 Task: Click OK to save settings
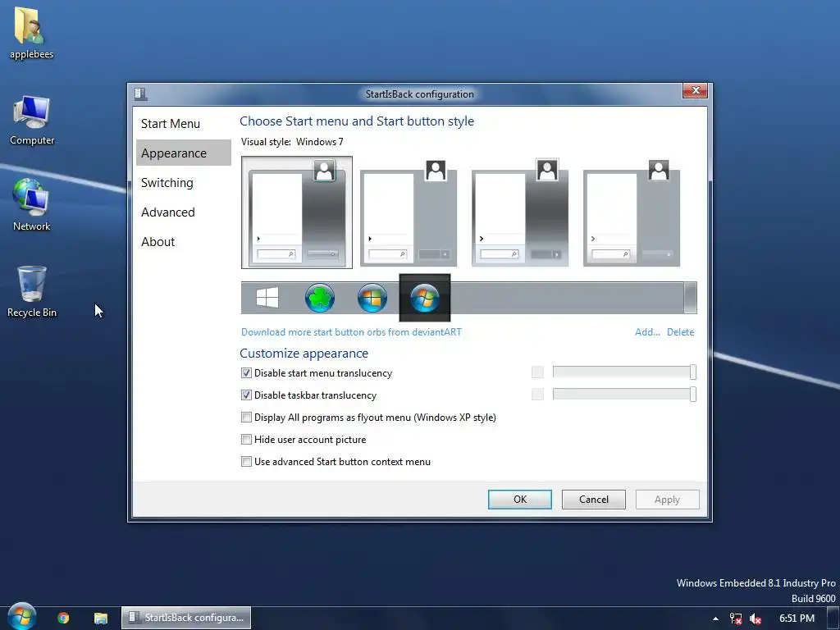click(x=519, y=500)
